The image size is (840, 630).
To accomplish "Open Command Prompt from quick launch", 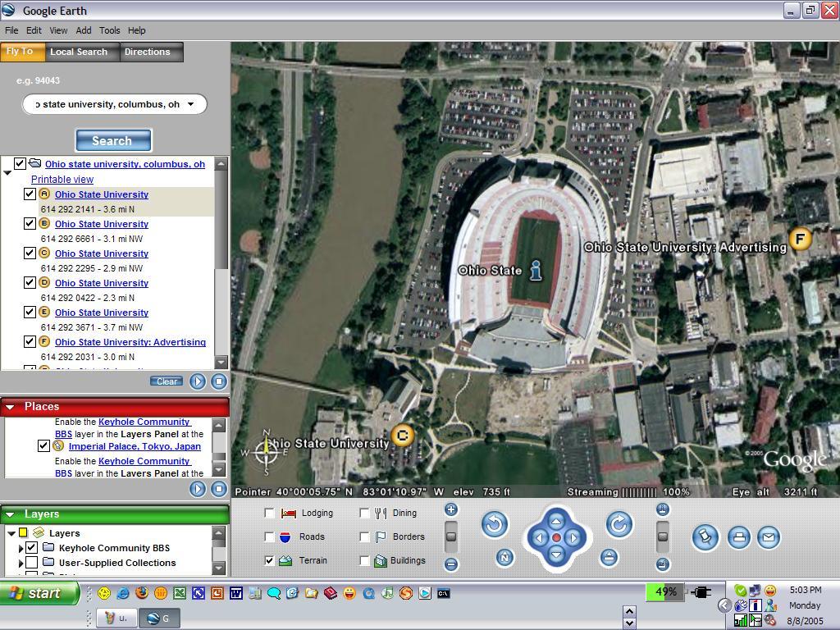I will click(444, 593).
